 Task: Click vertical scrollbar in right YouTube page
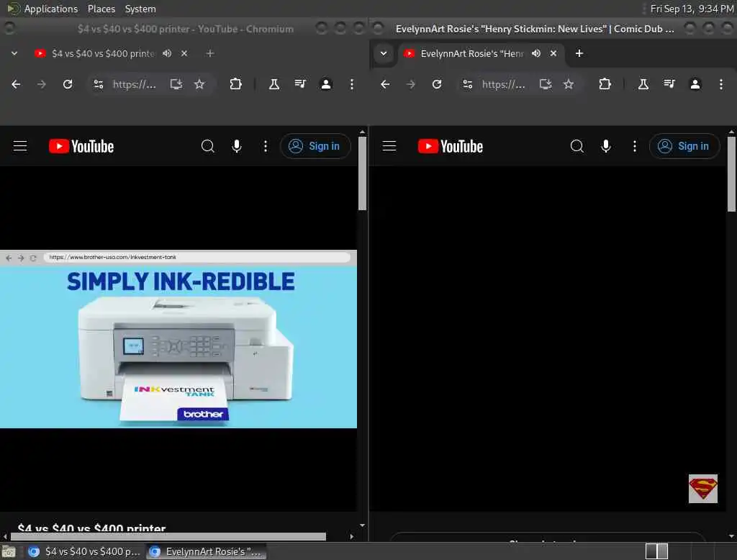731,174
